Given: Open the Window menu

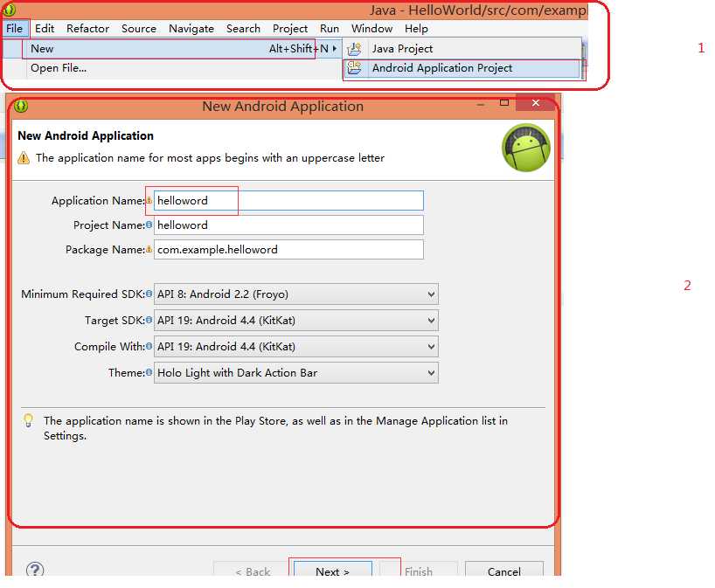Looking at the screenshot, I should pyautogui.click(x=371, y=29).
